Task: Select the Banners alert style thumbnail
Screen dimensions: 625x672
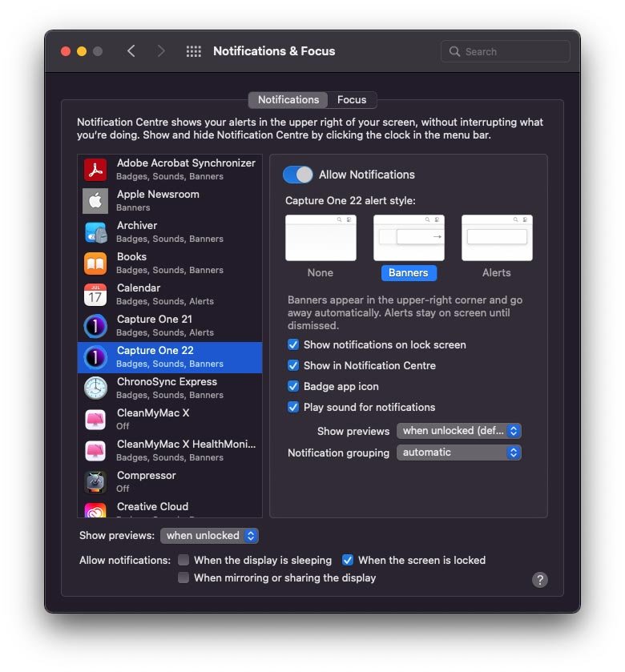Action: 409,238
